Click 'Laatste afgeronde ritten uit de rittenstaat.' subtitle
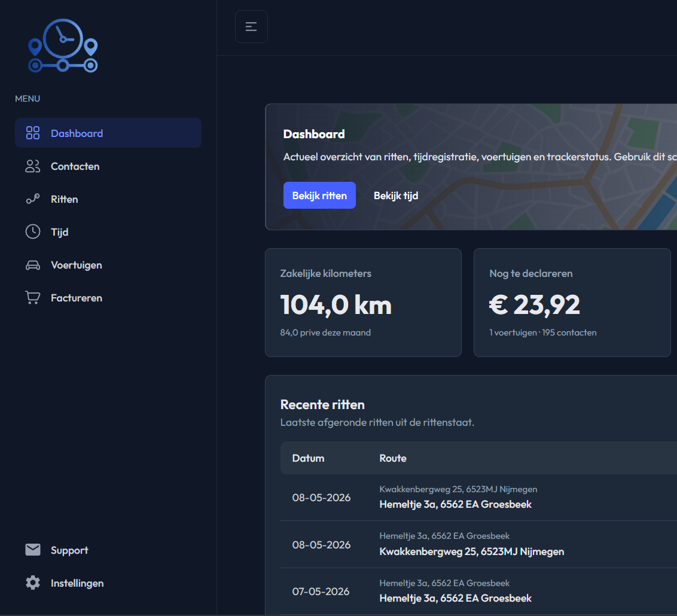The height and width of the screenshot is (616, 677). [377, 422]
